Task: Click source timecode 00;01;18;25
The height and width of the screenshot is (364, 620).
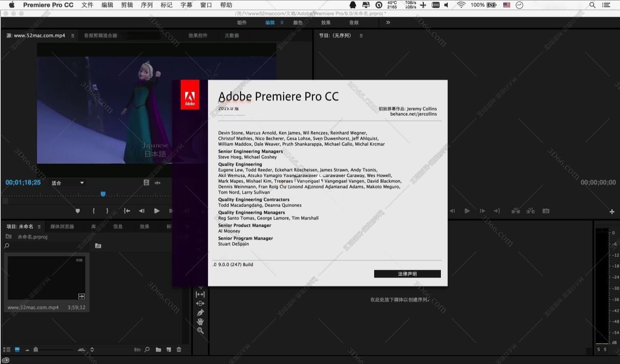Action: tap(23, 182)
